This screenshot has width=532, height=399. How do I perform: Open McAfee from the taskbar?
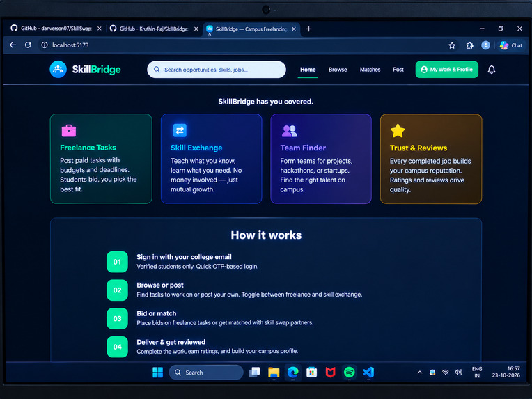(331, 373)
